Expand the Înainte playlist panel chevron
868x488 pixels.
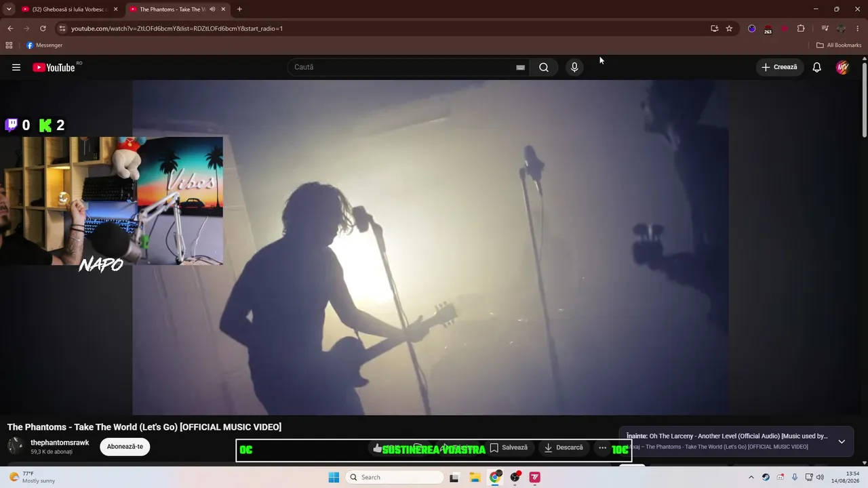[842, 441]
